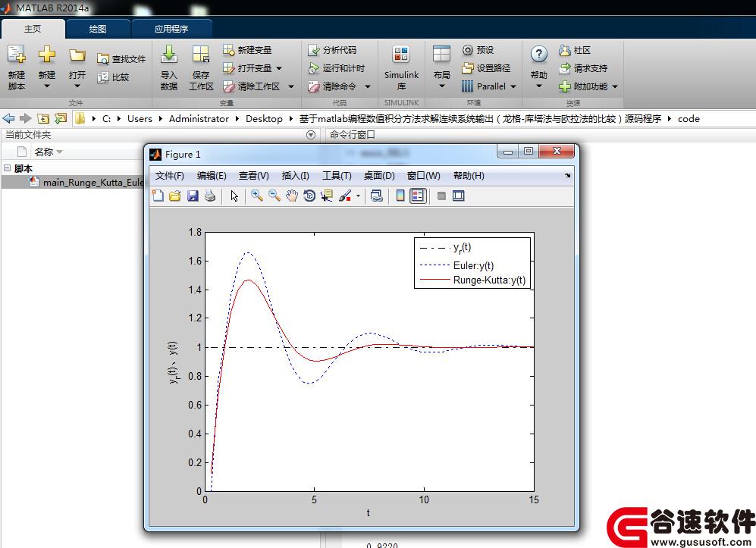Viewport: 756px width, 548px height.
Task: Click the Preferences (预设) gear icon
Action: [x=468, y=49]
